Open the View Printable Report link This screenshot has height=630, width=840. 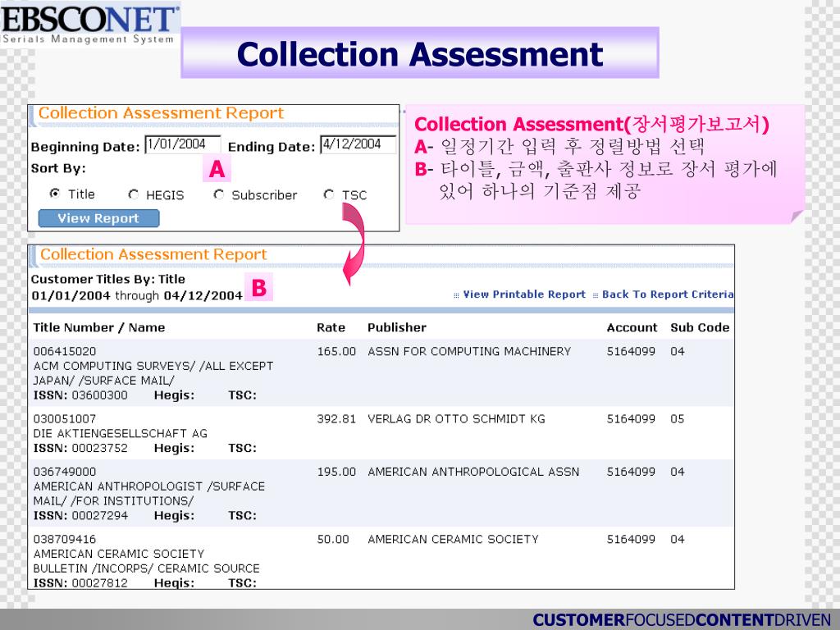pyautogui.click(x=524, y=294)
